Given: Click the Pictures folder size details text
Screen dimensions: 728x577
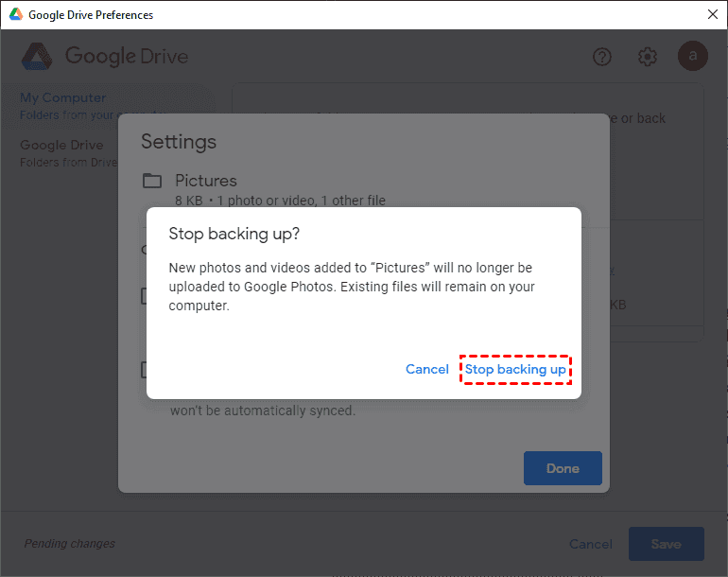Looking at the screenshot, I should coord(280,201).
